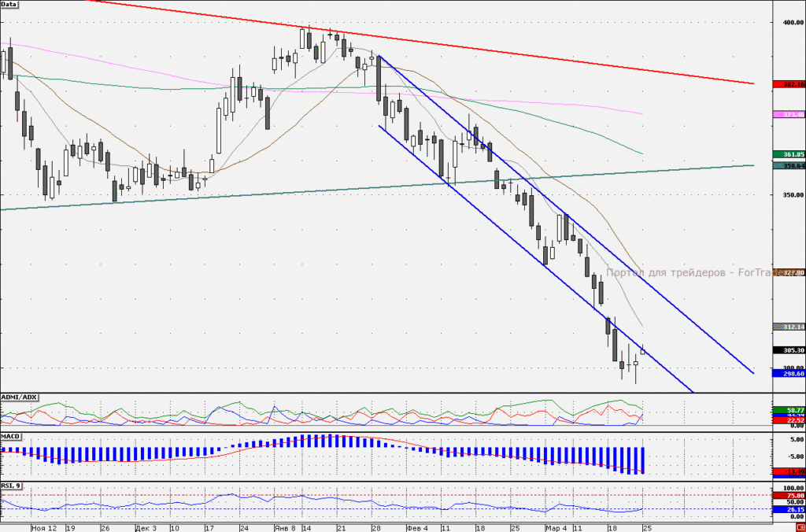Click the red icon in bottom-right corner
This screenshot has height=532, width=806.
[x=800, y=528]
